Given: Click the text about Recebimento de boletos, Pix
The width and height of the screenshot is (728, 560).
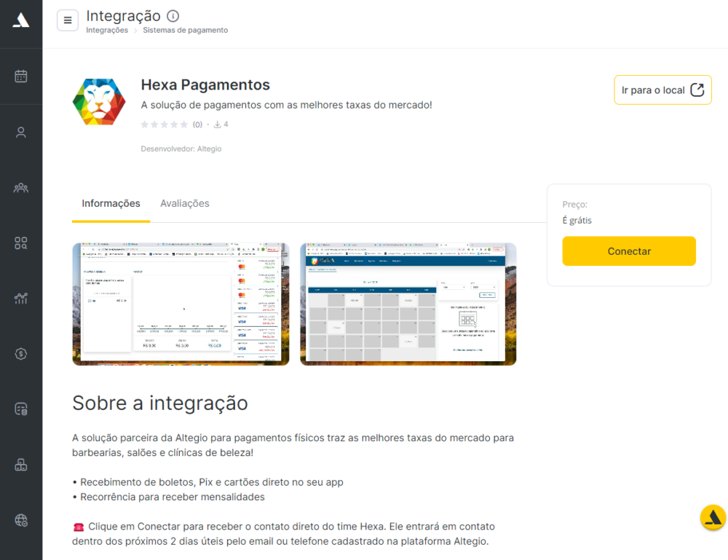Looking at the screenshot, I should coord(207,483).
